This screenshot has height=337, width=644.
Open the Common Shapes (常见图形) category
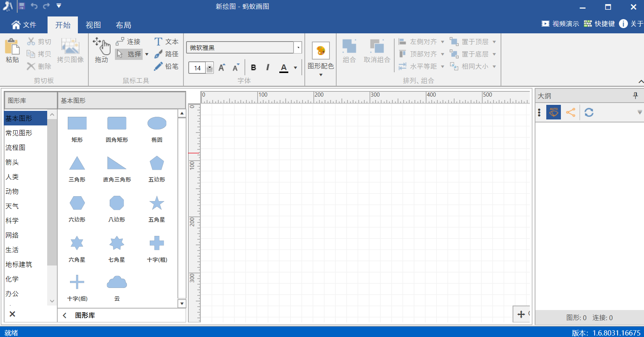[x=25, y=133]
